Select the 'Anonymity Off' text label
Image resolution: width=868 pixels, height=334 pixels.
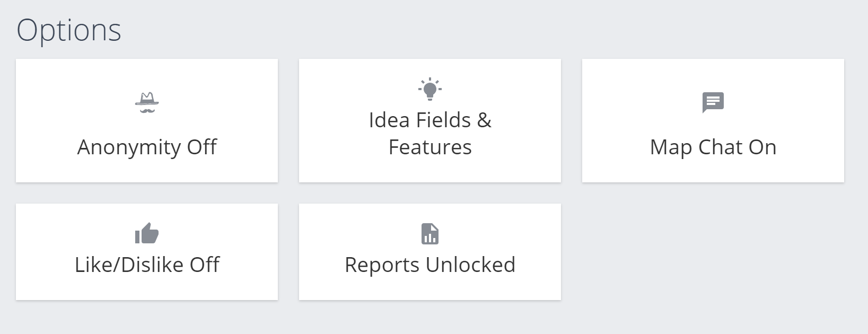(147, 147)
